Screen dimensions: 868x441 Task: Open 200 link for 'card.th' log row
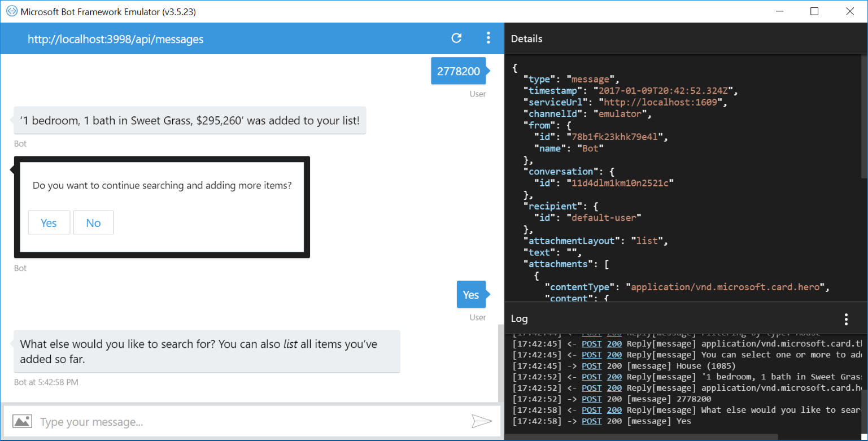tap(614, 344)
